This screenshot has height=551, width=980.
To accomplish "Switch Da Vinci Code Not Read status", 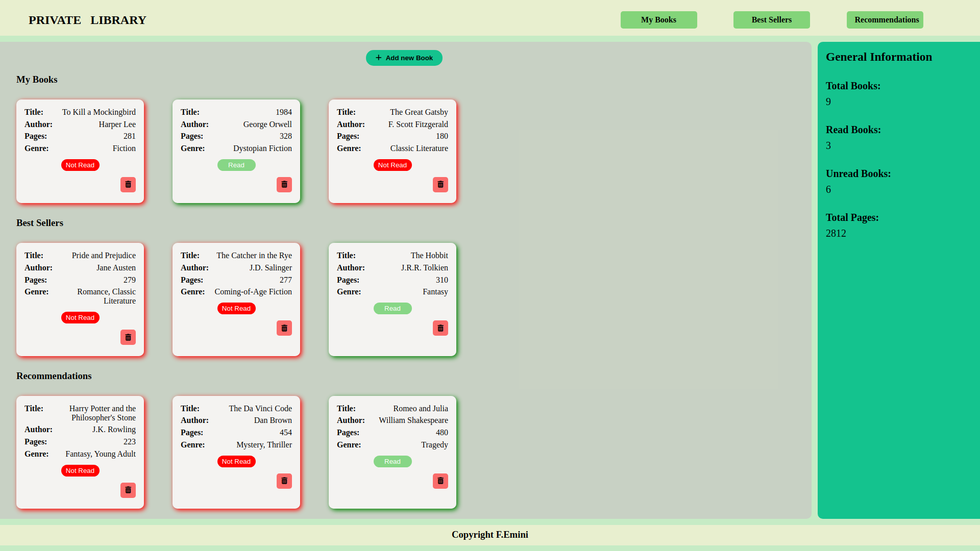I will pos(236,462).
